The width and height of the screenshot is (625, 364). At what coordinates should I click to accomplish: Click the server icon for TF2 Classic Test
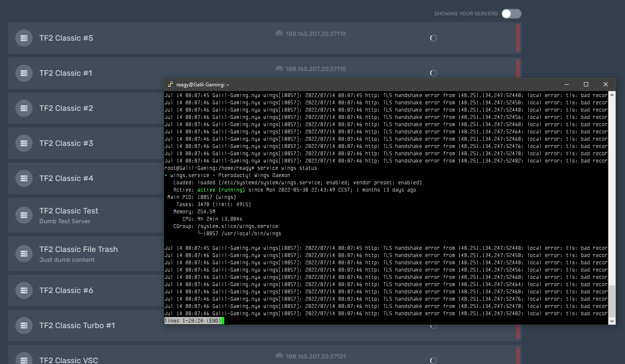point(24,215)
